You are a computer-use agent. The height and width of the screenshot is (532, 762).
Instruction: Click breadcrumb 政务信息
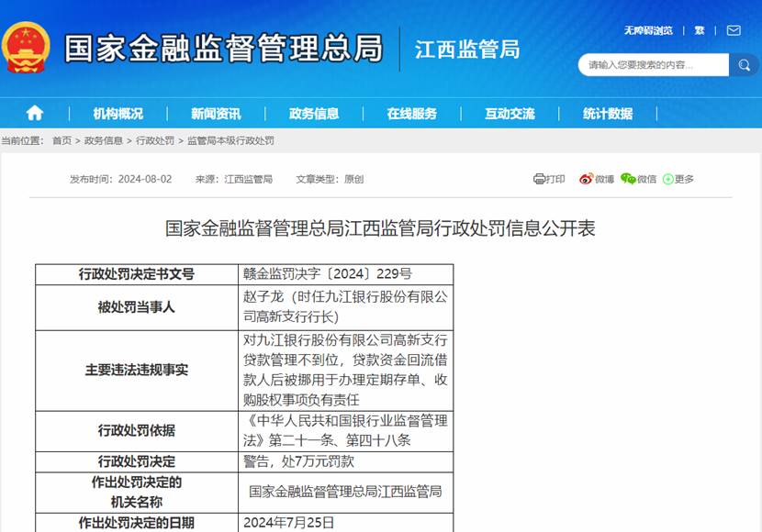(104, 140)
